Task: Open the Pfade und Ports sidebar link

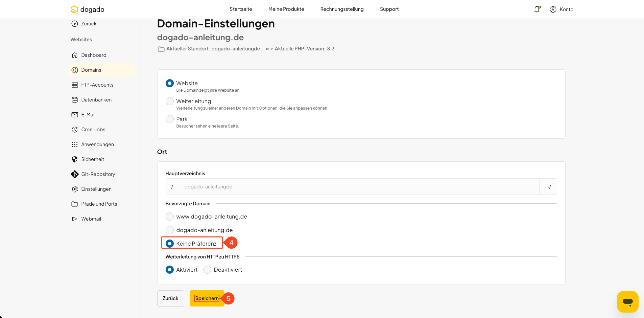Action: [101, 204]
